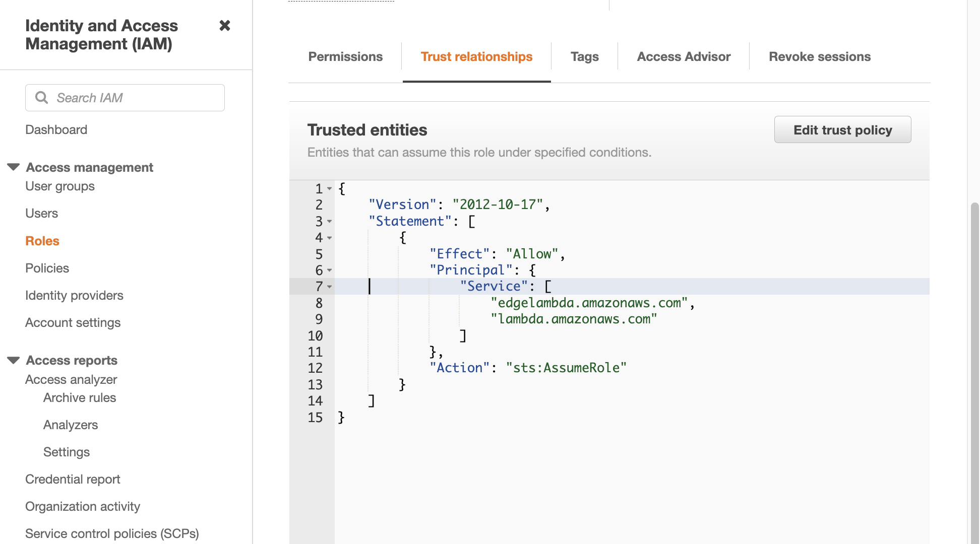The width and height of the screenshot is (980, 544).
Task: Fold code at line 1 arrow
Action: tap(329, 189)
